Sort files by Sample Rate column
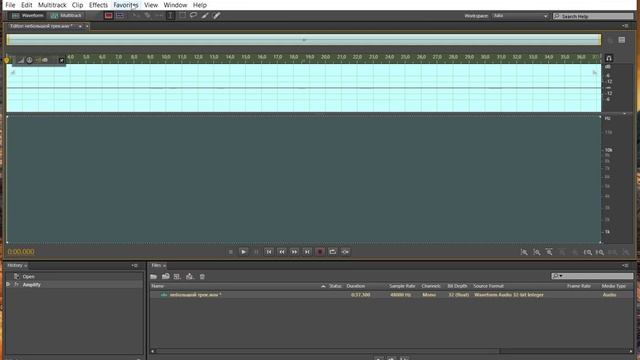 [402, 286]
